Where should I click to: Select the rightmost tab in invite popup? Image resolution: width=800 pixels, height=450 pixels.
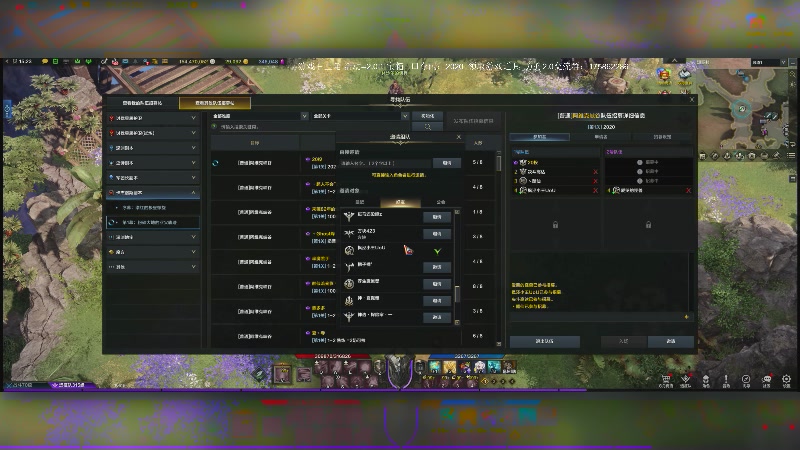tap(441, 203)
